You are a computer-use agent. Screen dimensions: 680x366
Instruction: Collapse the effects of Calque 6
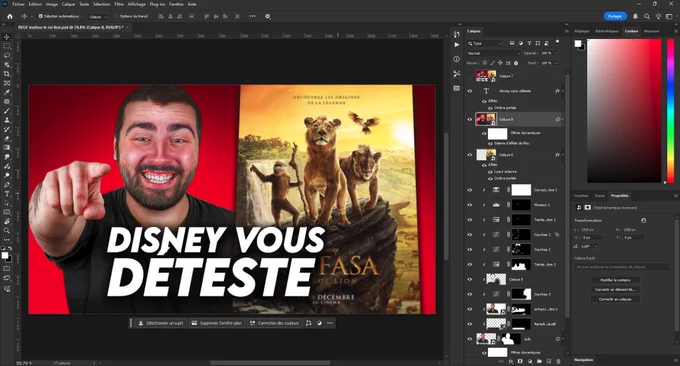tap(562, 155)
